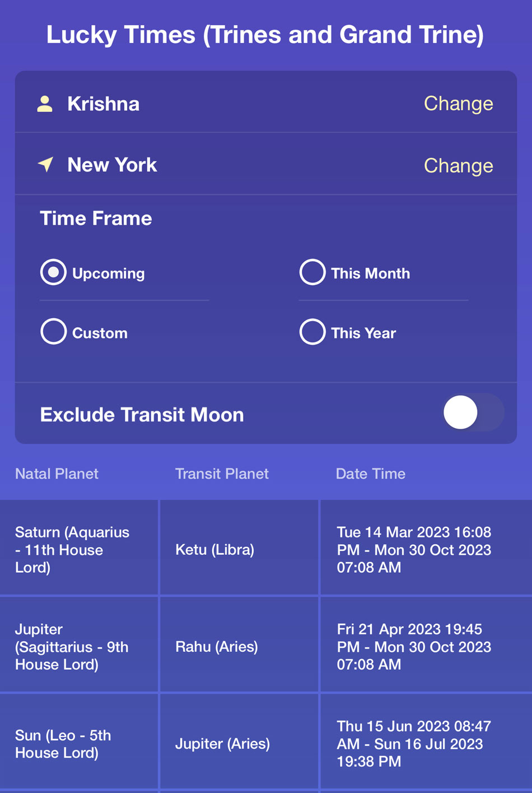Open the Jupiter Sagittarius 9th House Lord row
This screenshot has height=793, width=532.
click(x=72, y=646)
